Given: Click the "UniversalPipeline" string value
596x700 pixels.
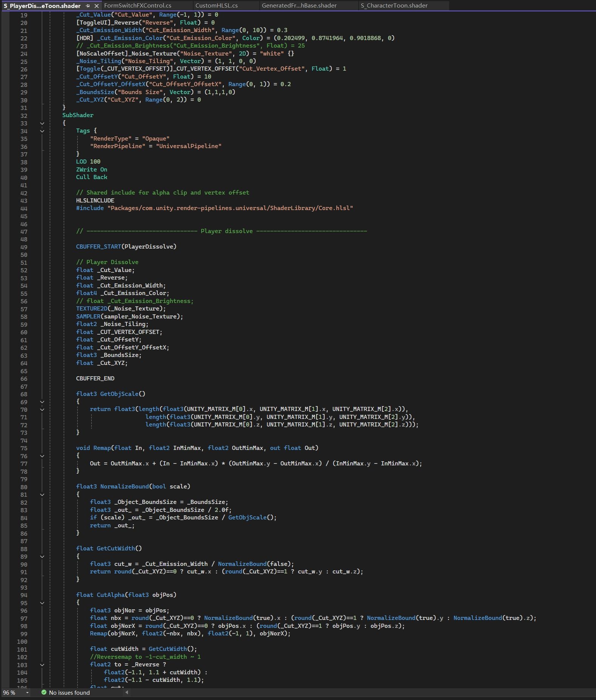Looking at the screenshot, I should (189, 146).
